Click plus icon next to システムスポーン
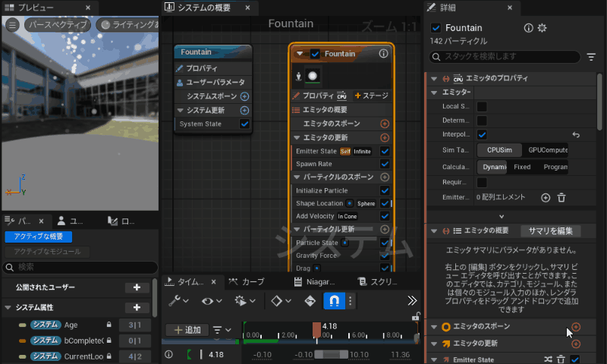 click(x=244, y=96)
